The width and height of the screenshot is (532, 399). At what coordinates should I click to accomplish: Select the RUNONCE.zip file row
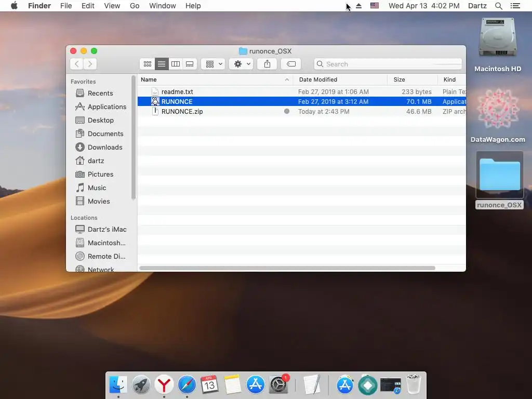(302, 111)
